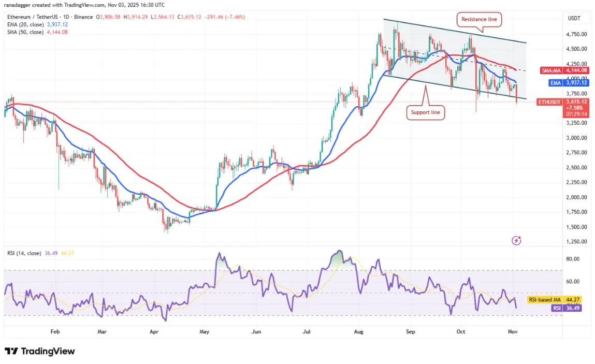
Task: Click the 80.00 level on RSI scale
Action: pos(573,259)
